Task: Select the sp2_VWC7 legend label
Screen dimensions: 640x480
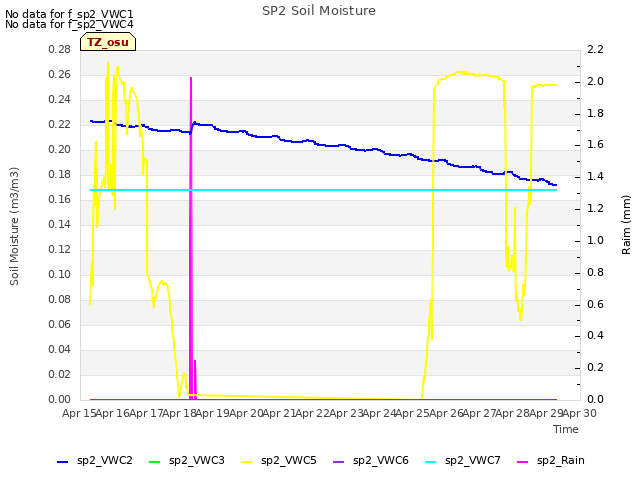Action: 473,461
